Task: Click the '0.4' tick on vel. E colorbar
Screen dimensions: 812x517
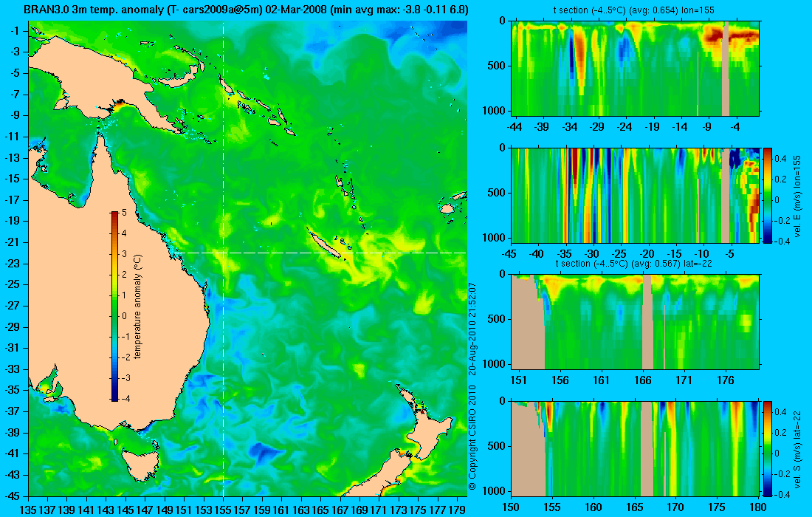Action: point(780,159)
